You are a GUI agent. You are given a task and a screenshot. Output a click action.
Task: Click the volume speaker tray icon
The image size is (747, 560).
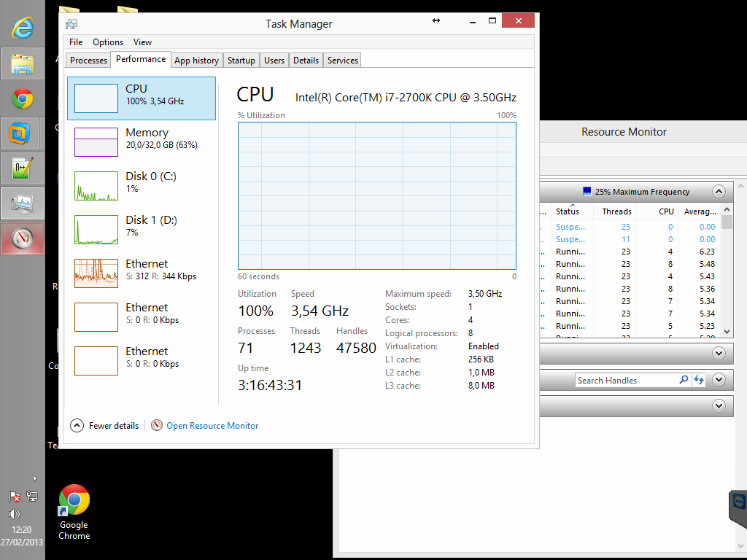(14, 513)
